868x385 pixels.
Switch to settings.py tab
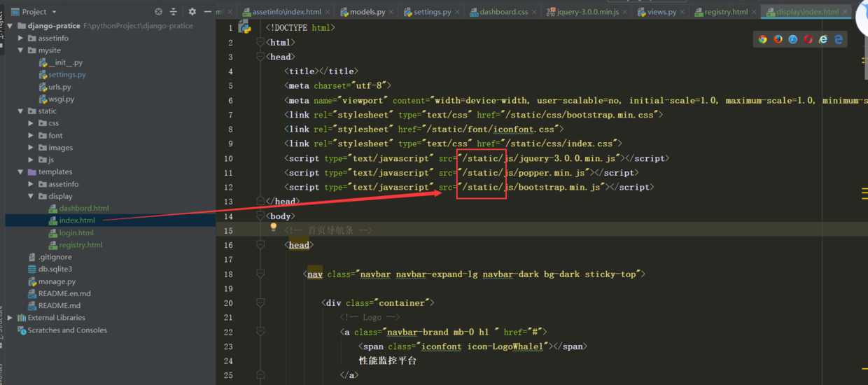coord(431,12)
